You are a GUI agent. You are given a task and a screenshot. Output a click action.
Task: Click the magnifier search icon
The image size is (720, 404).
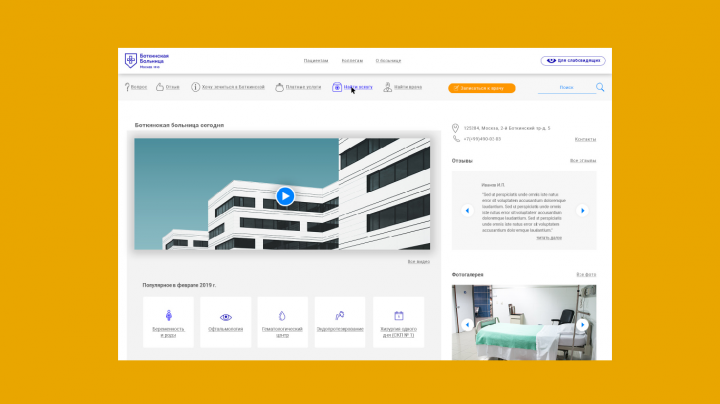coord(600,87)
